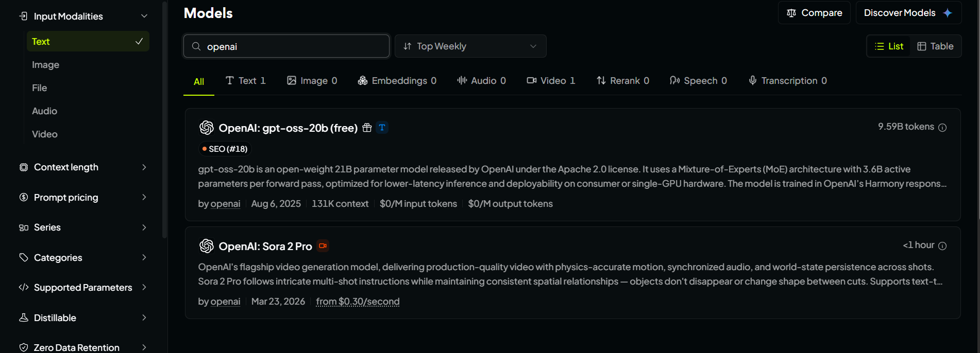Click the info icon beside 9.59B tokens
The height and width of the screenshot is (353, 980).
coord(942,128)
